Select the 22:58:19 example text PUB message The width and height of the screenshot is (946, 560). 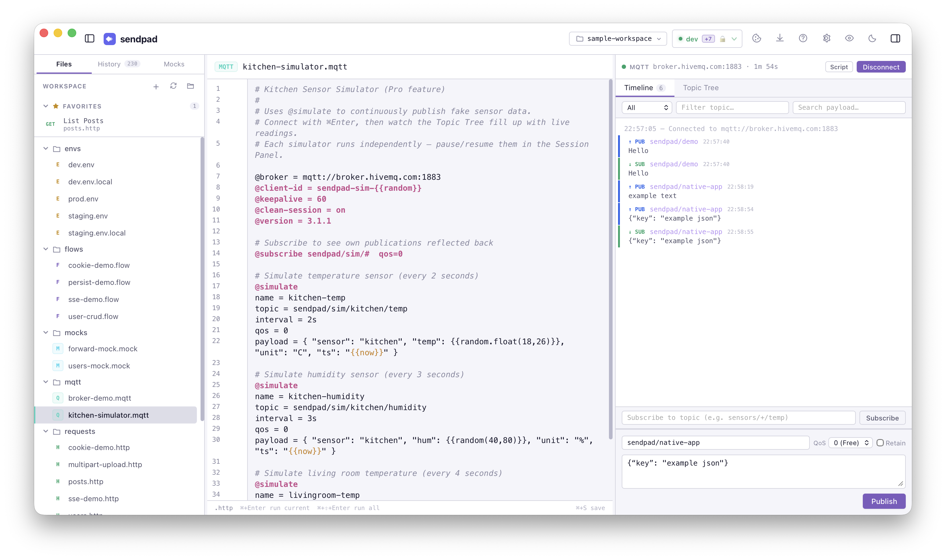click(763, 191)
